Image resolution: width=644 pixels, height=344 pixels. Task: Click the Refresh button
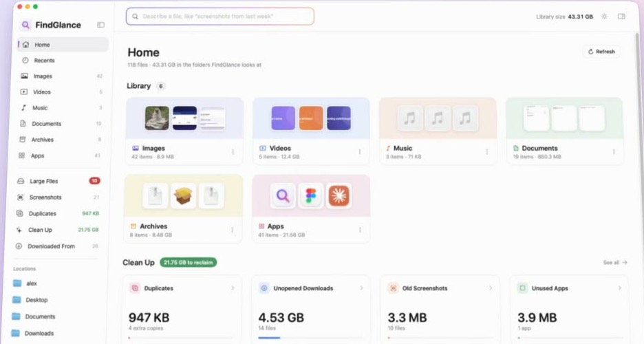click(601, 52)
